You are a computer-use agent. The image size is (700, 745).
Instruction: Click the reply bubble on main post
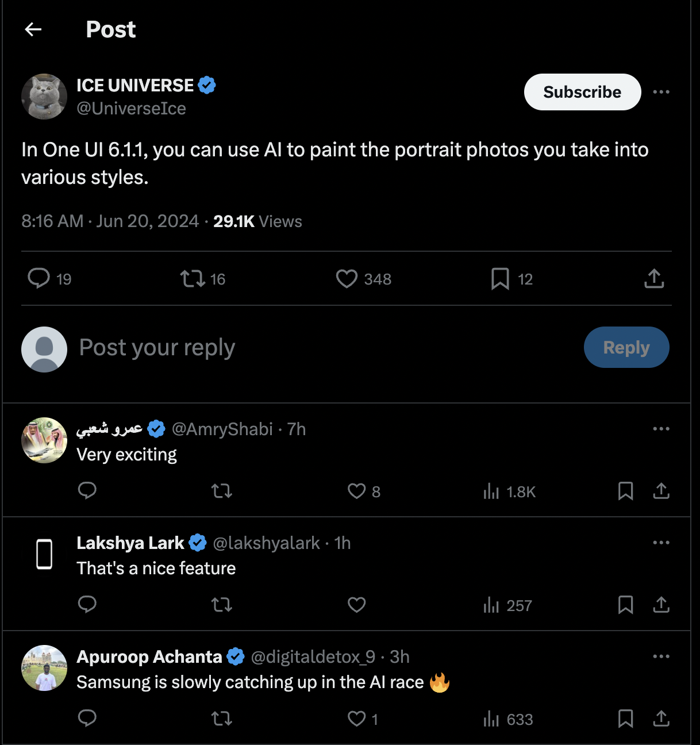point(39,278)
